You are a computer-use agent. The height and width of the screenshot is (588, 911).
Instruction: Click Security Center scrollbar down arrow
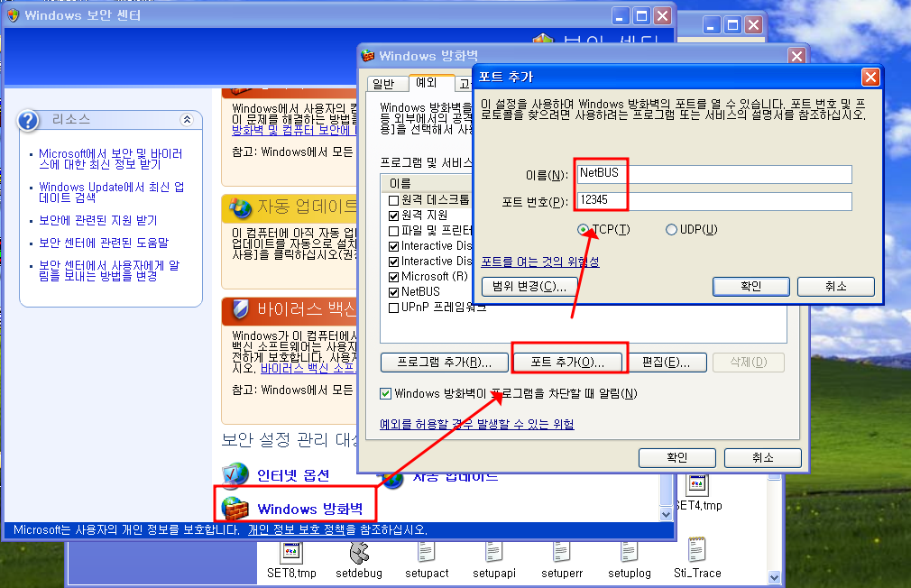[666, 514]
